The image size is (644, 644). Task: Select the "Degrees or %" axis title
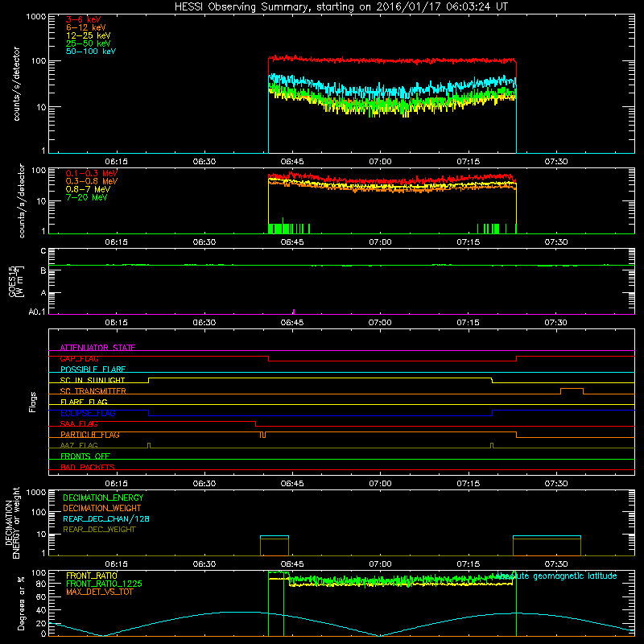pyautogui.click(x=21, y=603)
